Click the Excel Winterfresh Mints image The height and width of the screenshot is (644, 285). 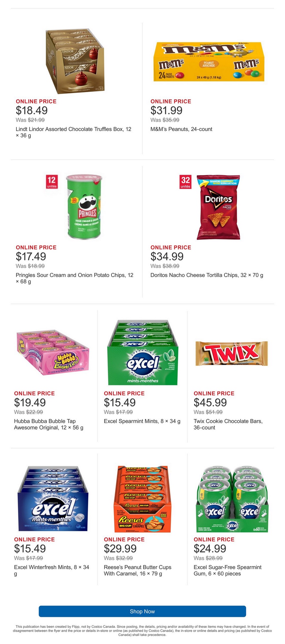(x=53, y=498)
